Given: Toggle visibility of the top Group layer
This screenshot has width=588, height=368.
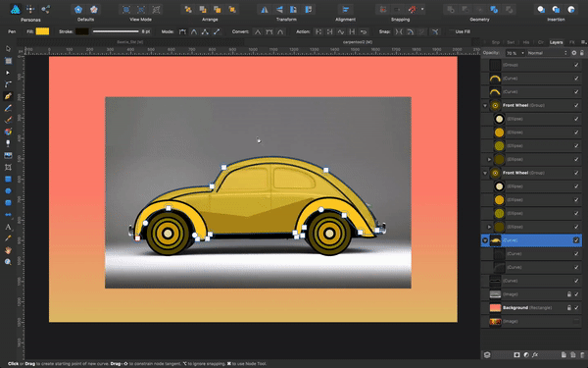Looking at the screenshot, I should [576, 65].
